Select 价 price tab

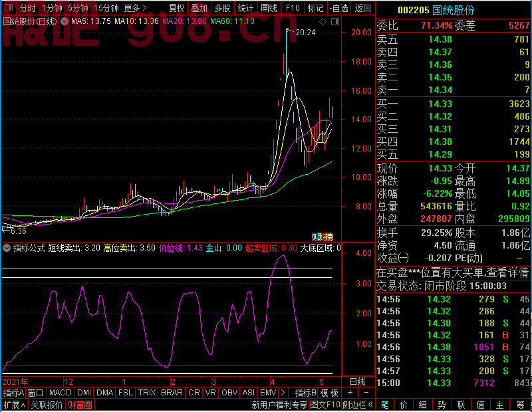coord(404,405)
